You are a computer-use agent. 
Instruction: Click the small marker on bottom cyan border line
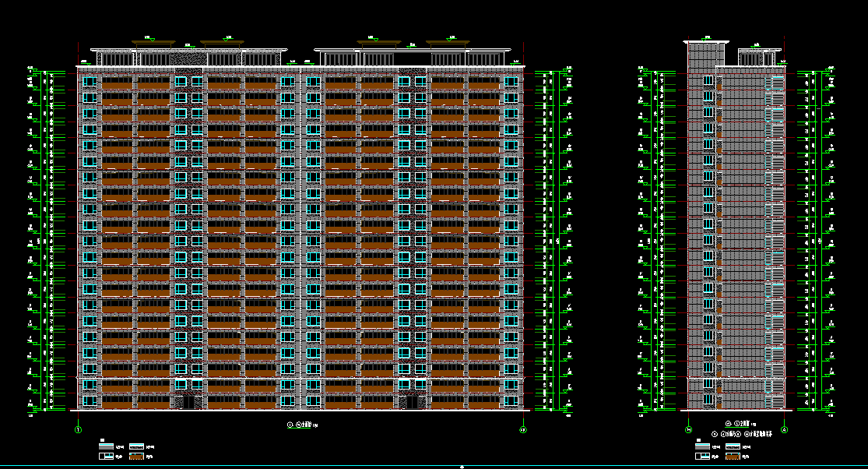click(x=462, y=467)
